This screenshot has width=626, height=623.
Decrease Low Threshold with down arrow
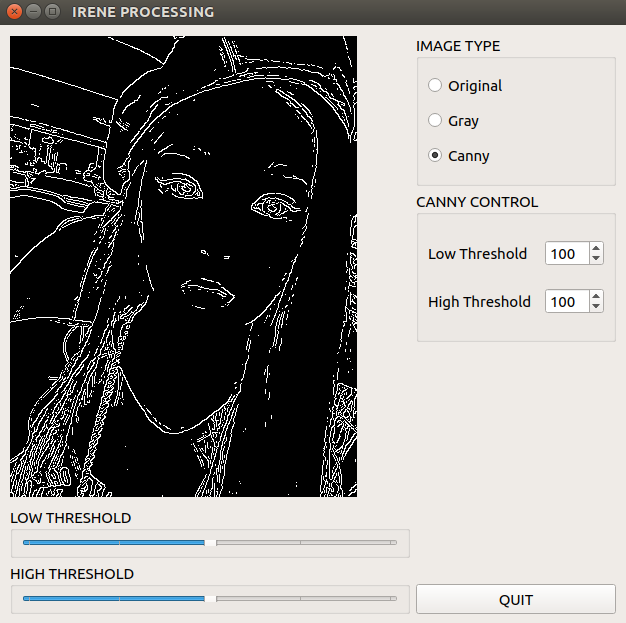point(596,258)
